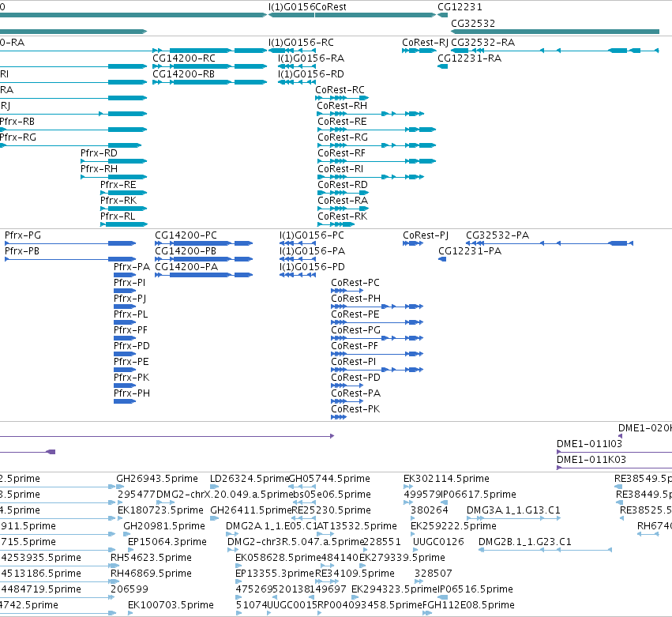Select the CoRest-PG protein label

point(355,330)
